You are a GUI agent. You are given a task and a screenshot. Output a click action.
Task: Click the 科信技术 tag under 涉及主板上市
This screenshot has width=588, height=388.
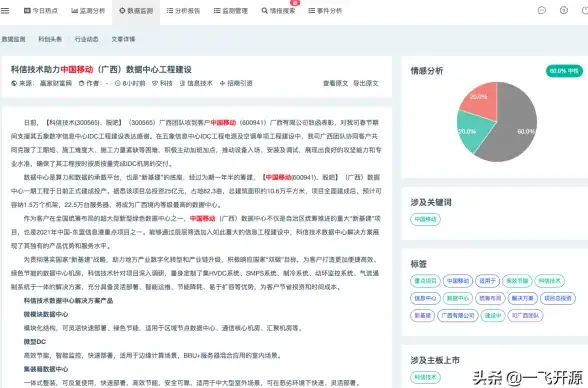click(x=425, y=378)
